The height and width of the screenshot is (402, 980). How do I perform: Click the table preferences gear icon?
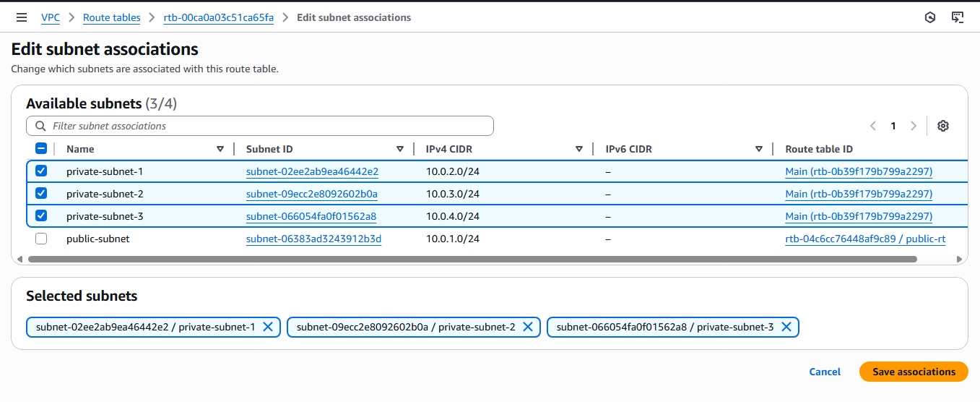942,126
